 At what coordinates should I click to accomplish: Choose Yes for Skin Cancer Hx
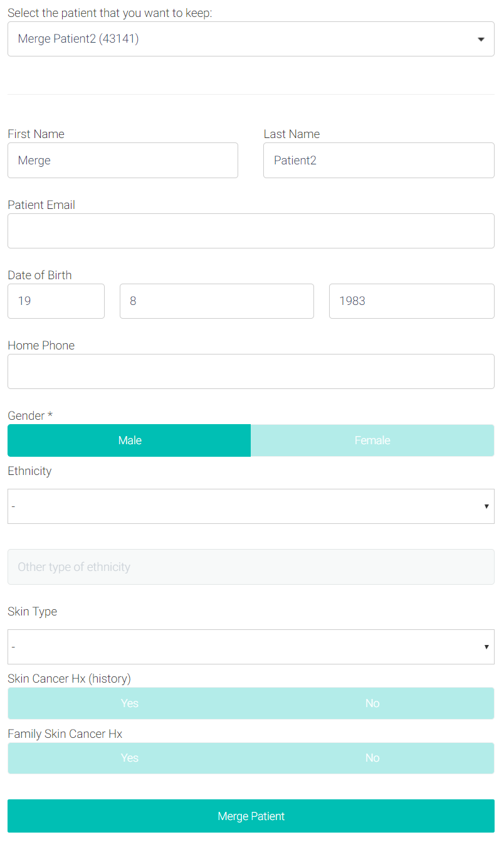(129, 703)
